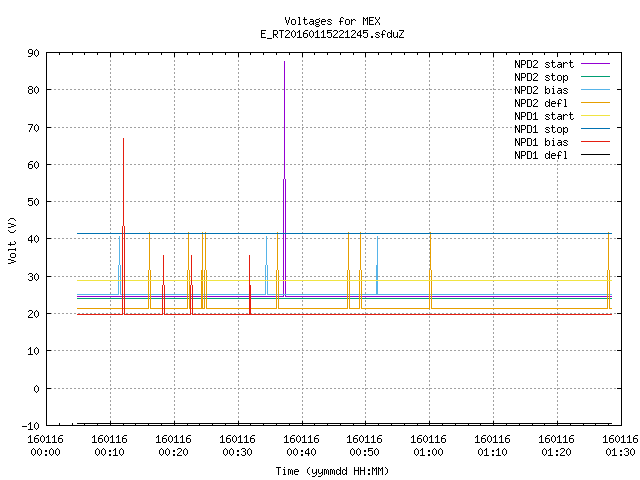Click the dark blue NPD1 stop legend line
This screenshot has width=640, height=480.
(x=595, y=129)
